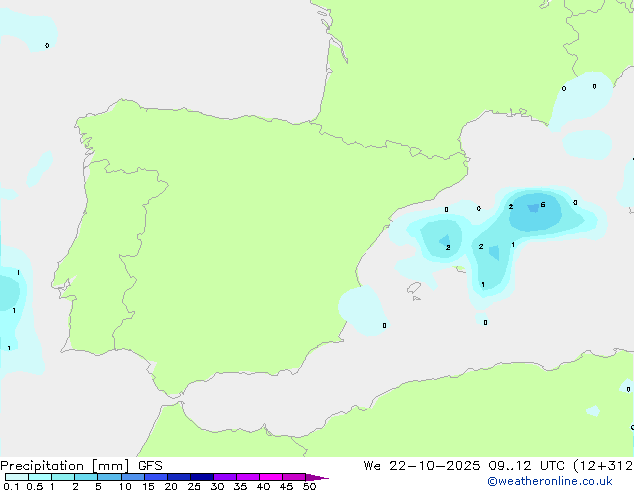This screenshot has width=634, height=490.
Task: Click the '35' legend scale label
Action: click(240, 486)
